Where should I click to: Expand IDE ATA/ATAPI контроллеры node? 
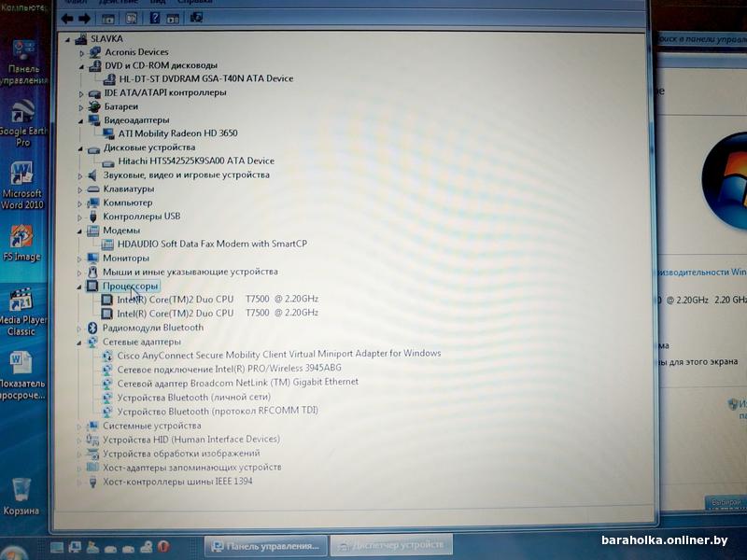pyautogui.click(x=81, y=94)
